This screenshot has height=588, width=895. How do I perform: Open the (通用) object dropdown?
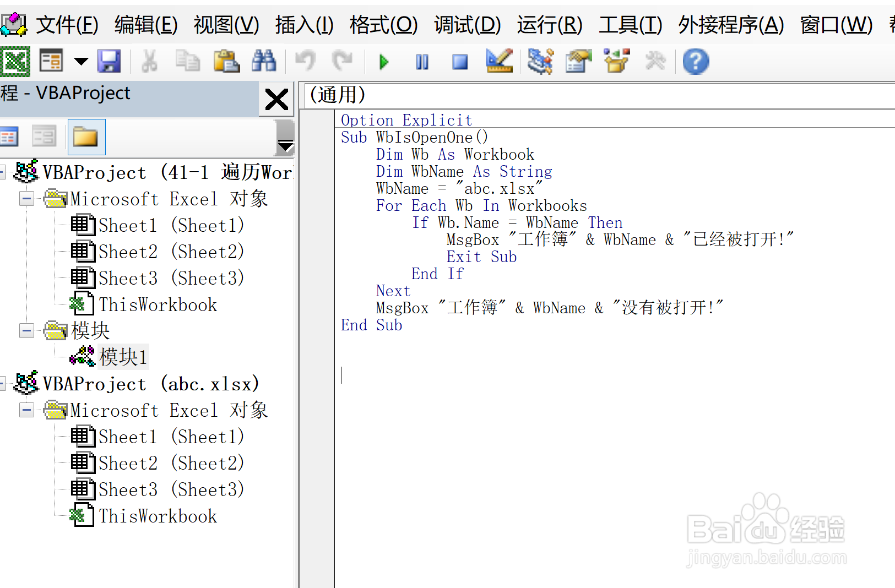coord(600,95)
